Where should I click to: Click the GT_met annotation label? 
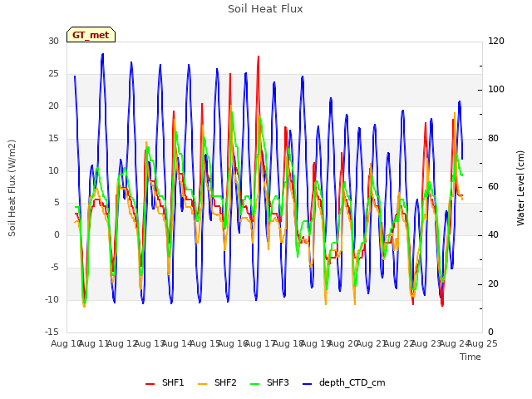(x=91, y=35)
